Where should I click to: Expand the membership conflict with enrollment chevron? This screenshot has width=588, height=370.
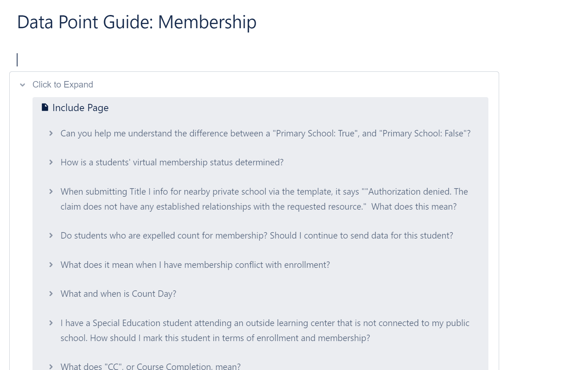(x=51, y=265)
